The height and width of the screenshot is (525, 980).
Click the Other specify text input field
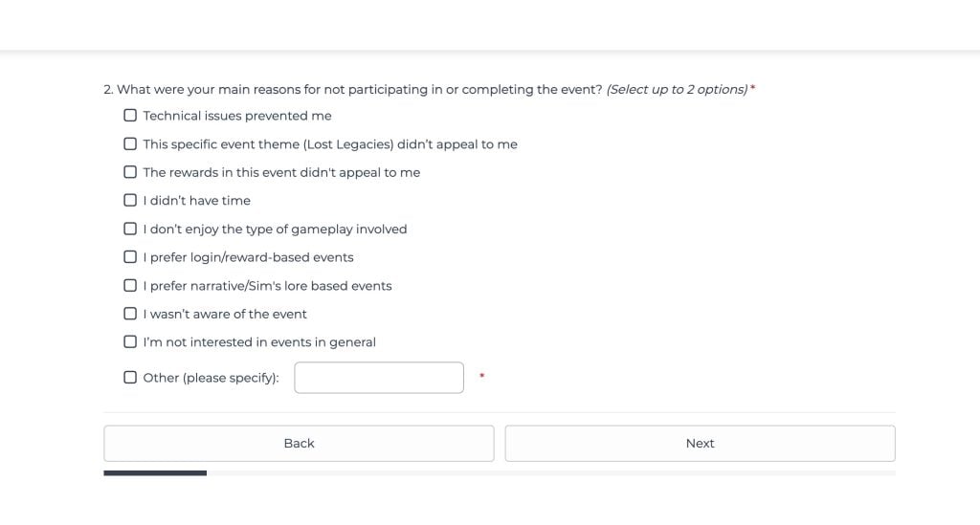(x=379, y=378)
